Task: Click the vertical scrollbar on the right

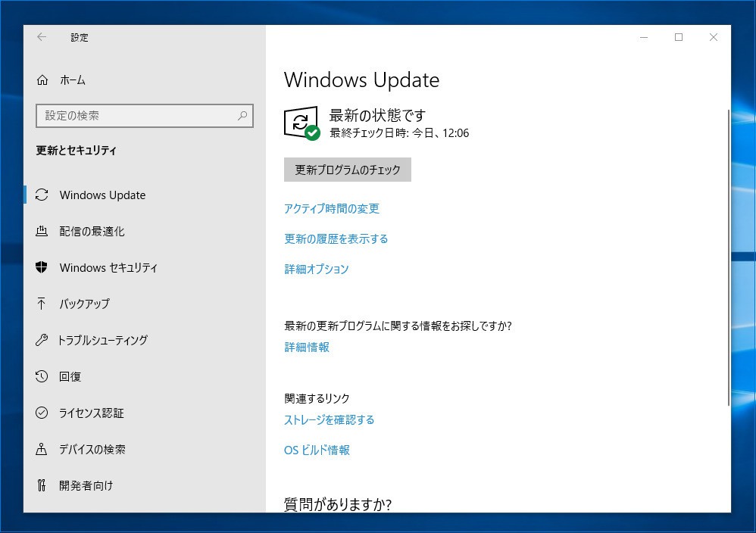Action: click(728, 258)
